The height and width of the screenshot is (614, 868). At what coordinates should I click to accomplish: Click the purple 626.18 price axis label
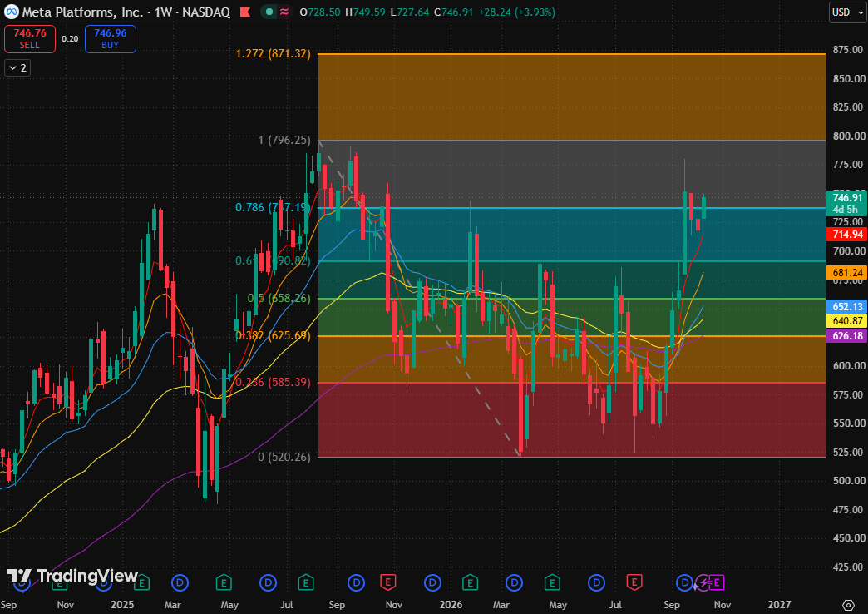pyautogui.click(x=846, y=336)
